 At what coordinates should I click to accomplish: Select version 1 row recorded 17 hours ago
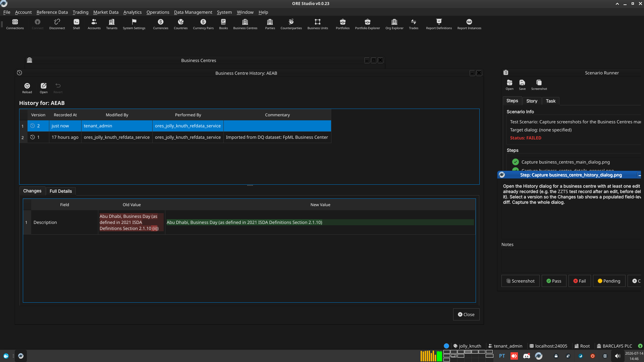[x=179, y=137]
